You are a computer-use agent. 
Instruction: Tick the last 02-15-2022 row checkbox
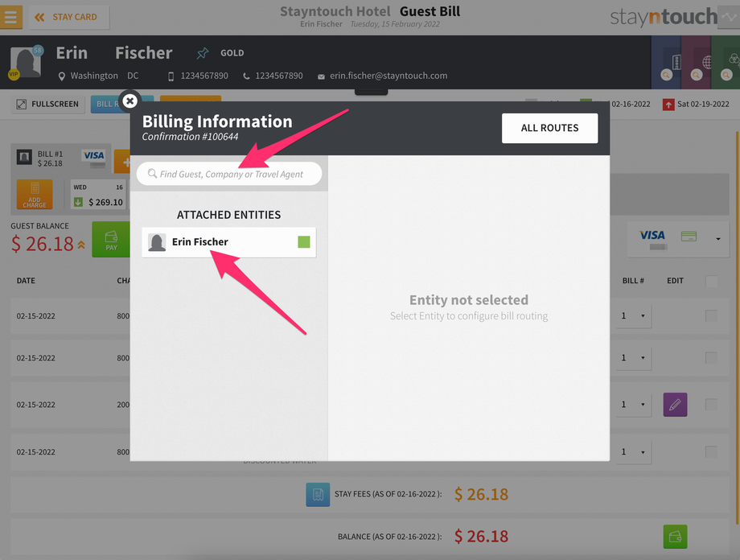pyautogui.click(x=711, y=452)
